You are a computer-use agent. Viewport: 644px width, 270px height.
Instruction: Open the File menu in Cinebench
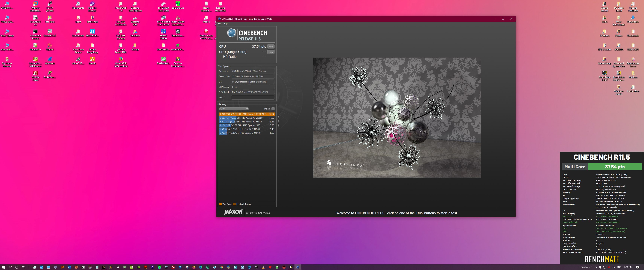tap(219, 24)
